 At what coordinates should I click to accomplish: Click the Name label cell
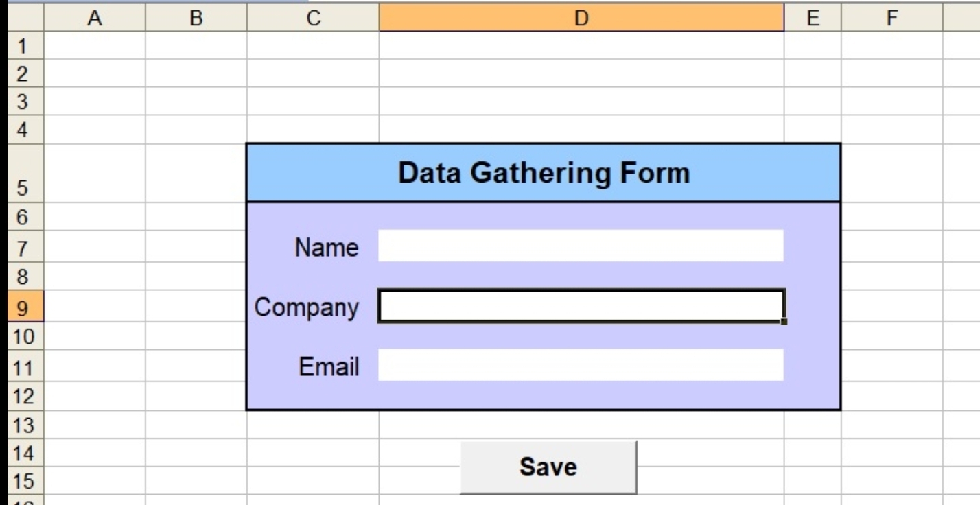[x=312, y=247]
